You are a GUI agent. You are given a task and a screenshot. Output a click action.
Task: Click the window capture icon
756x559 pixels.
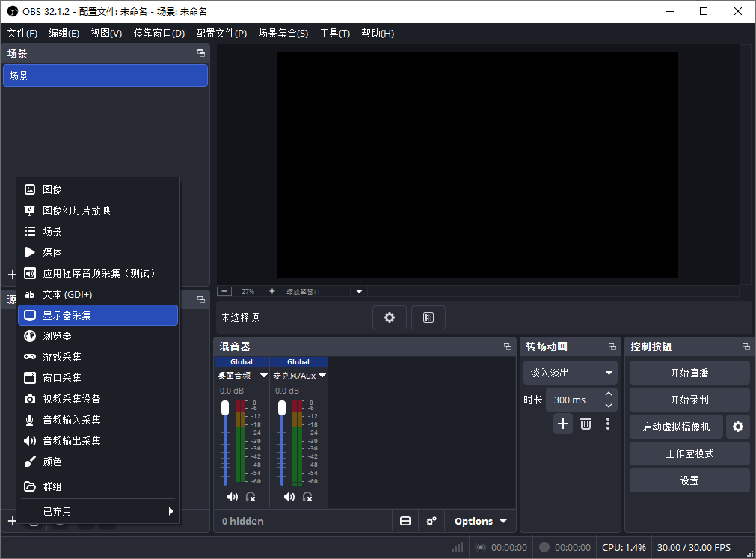tap(30, 378)
